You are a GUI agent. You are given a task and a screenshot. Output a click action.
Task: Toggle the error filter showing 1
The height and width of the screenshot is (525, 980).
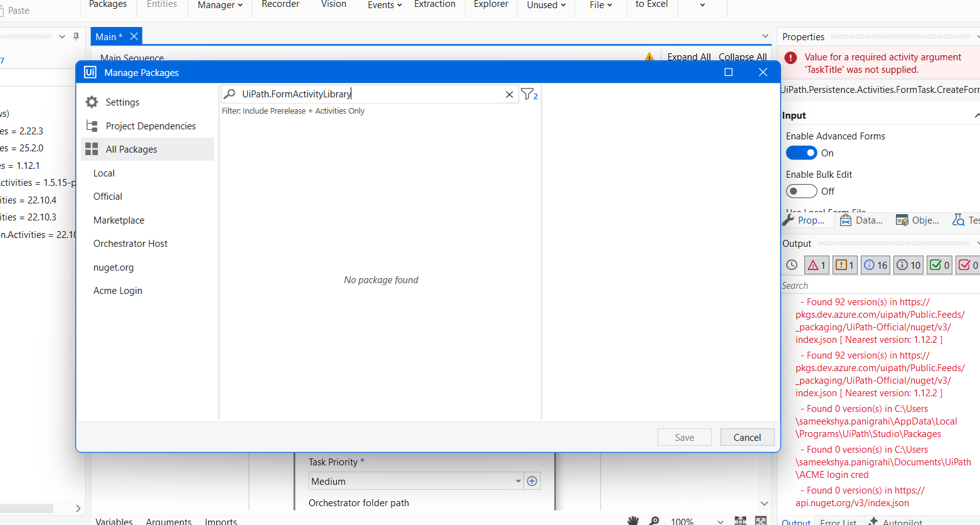816,265
